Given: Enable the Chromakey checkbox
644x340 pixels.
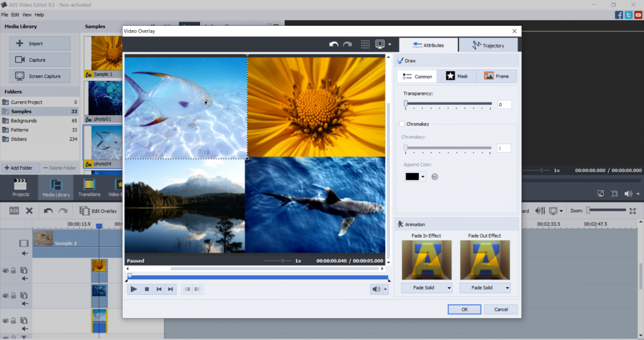Looking at the screenshot, I should tap(402, 124).
